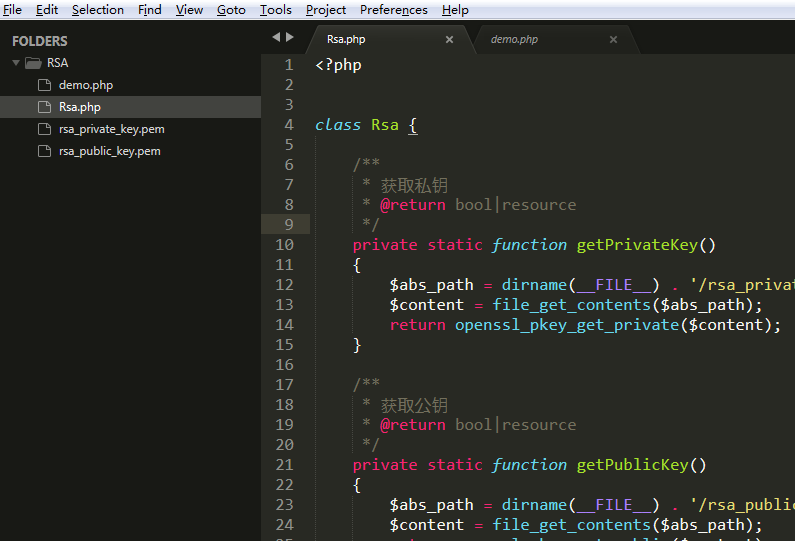795x541 pixels.
Task: Switch to the demo.php tab
Action: pyautogui.click(x=514, y=40)
